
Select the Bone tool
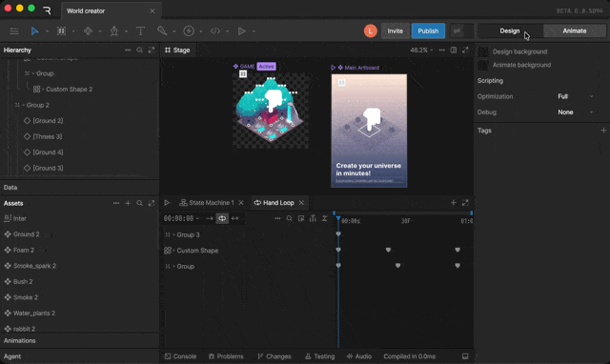pos(162,31)
